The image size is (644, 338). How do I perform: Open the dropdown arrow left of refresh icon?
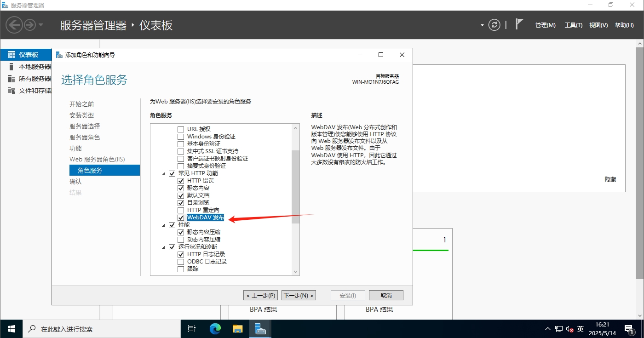pos(483,25)
